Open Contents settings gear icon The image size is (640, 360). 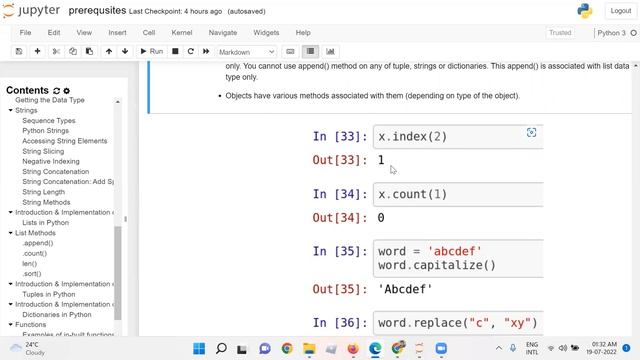pos(67,91)
